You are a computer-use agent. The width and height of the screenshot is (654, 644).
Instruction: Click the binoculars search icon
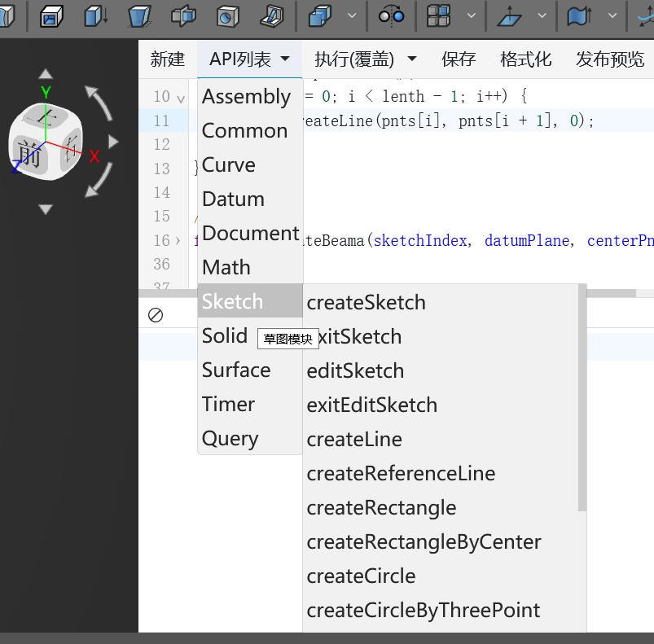click(391, 18)
